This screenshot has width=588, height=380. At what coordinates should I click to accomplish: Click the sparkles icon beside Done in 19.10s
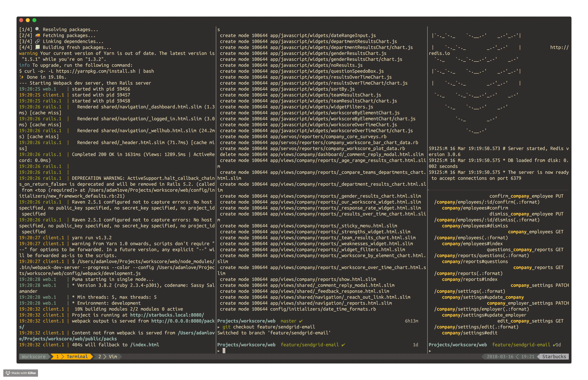pyautogui.click(x=22, y=77)
